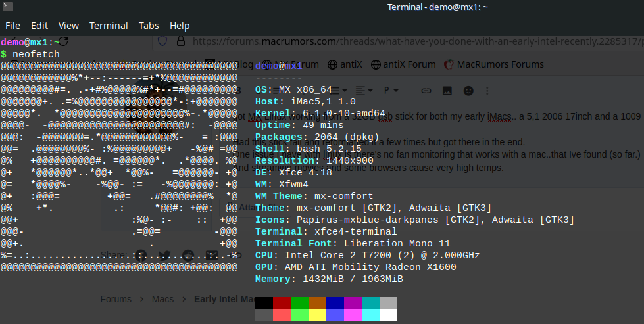
Task: Click the bright cyan swatch in the bottom row
Action: click(x=370, y=315)
